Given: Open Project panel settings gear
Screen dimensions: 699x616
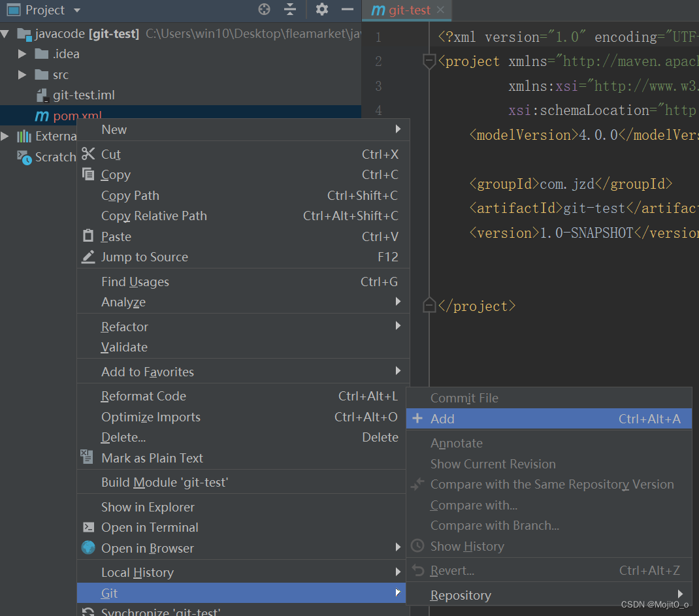Looking at the screenshot, I should [322, 9].
